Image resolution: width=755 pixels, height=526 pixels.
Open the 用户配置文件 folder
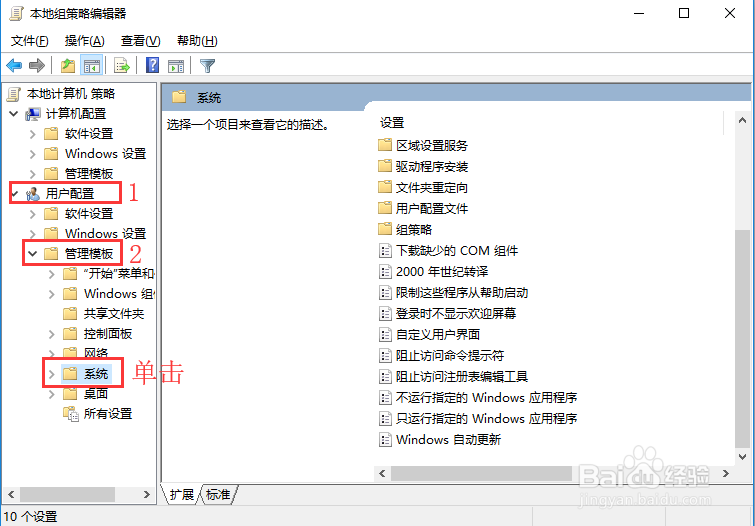pyautogui.click(x=431, y=209)
